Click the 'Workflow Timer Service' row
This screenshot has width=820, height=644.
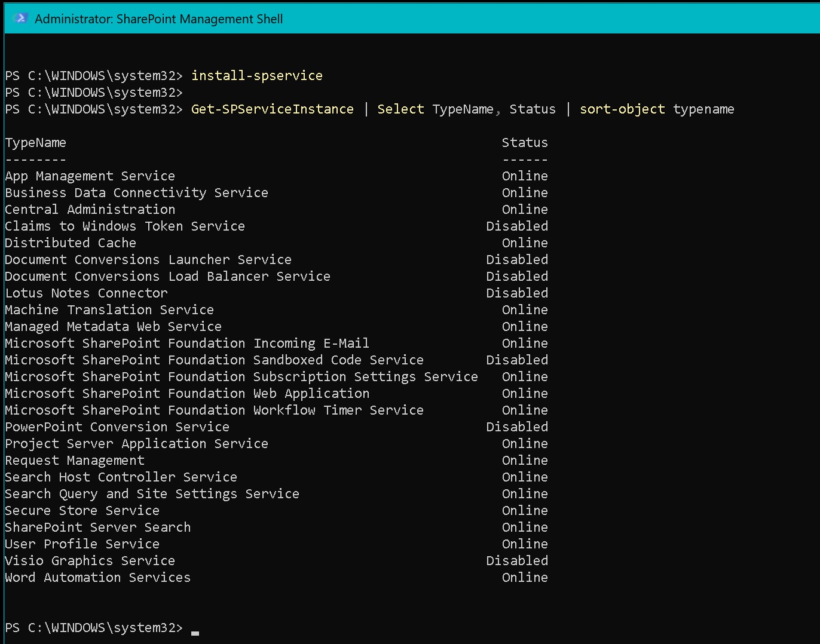[277, 410]
